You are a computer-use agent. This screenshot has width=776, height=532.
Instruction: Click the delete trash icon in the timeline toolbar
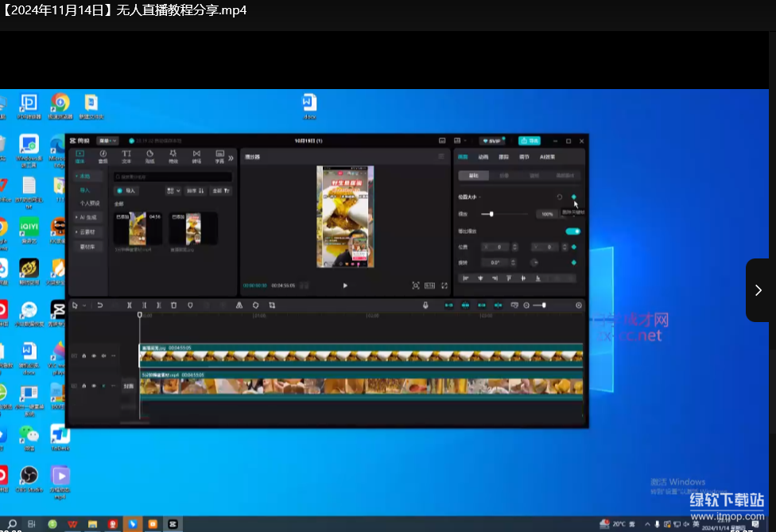(173, 305)
